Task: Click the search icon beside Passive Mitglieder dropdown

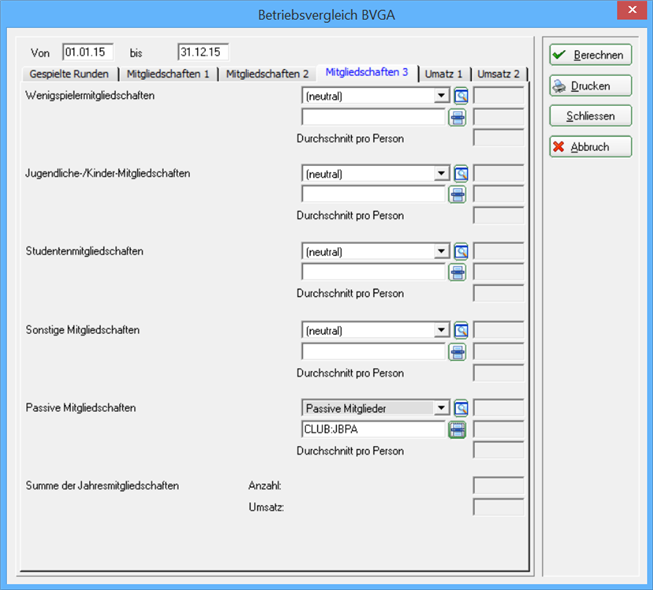Action: [461, 408]
